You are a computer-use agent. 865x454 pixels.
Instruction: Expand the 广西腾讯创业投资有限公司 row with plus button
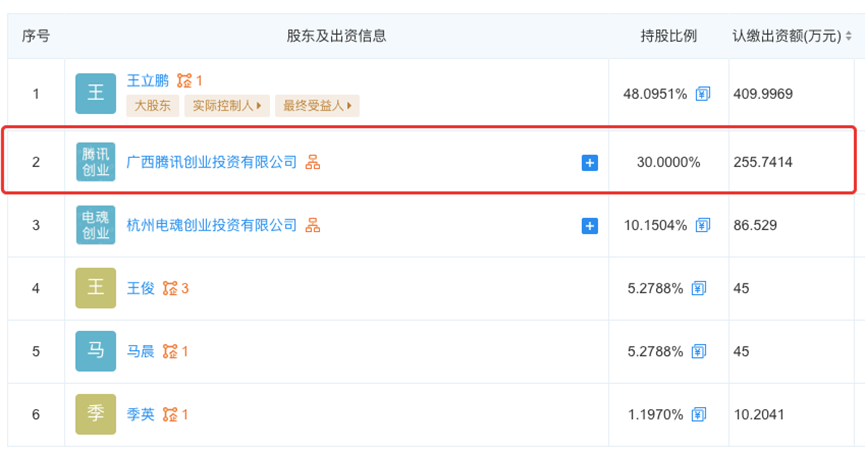[590, 163]
